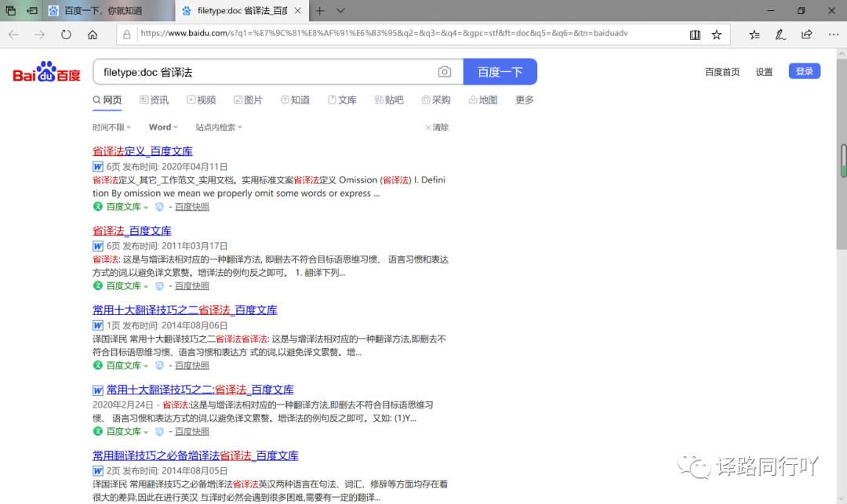Open 百度快照 under first result

pos(192,207)
